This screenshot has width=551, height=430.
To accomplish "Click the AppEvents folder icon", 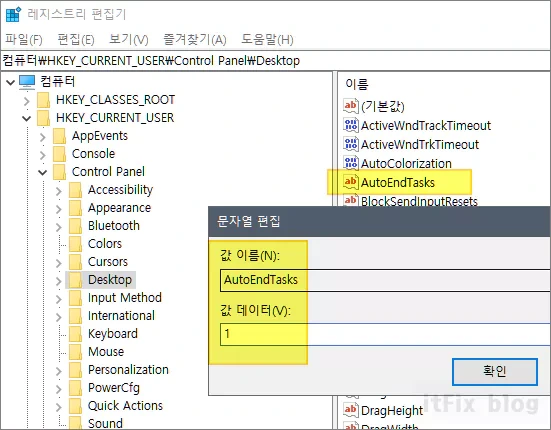I will click(x=59, y=136).
